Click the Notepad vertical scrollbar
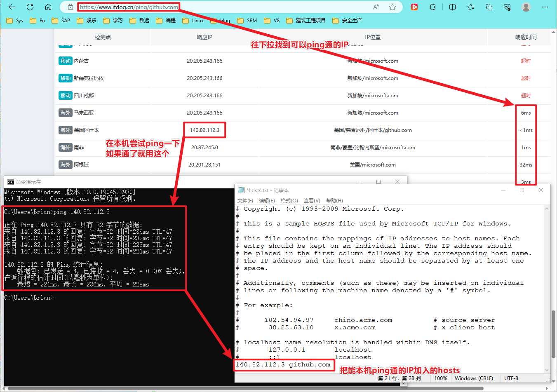Image resolution: width=557 pixels, height=392 pixels. click(x=547, y=289)
